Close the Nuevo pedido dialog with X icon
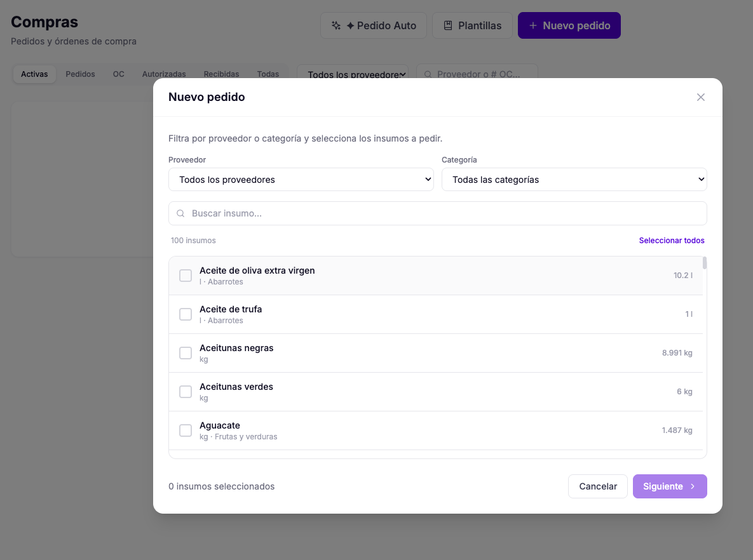 [701, 97]
